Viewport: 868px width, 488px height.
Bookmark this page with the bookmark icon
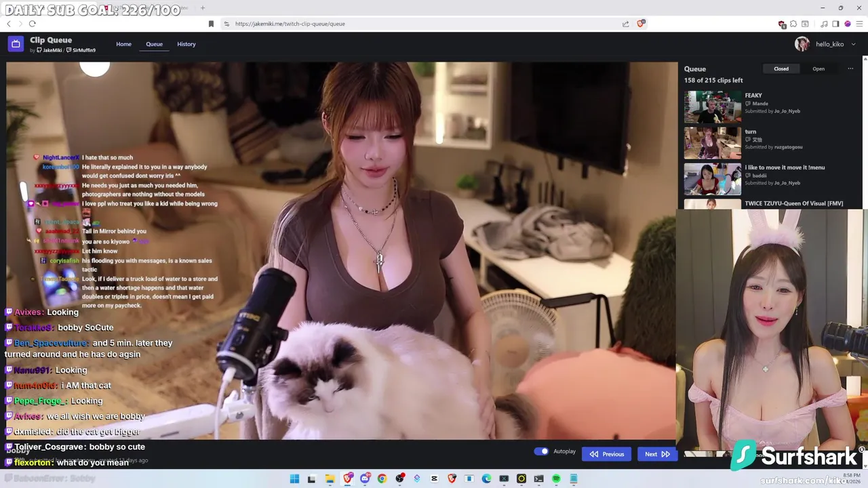211,24
